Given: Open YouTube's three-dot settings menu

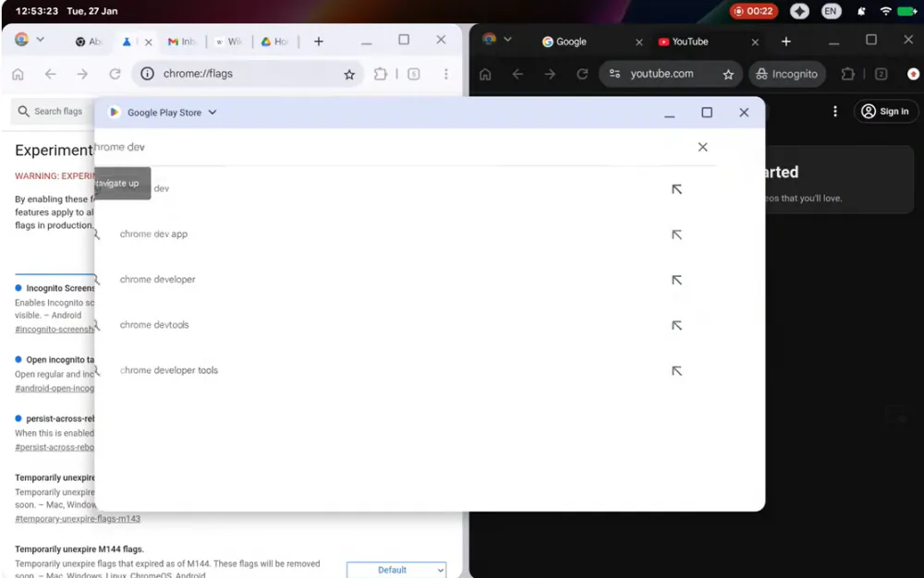Looking at the screenshot, I should [x=835, y=112].
